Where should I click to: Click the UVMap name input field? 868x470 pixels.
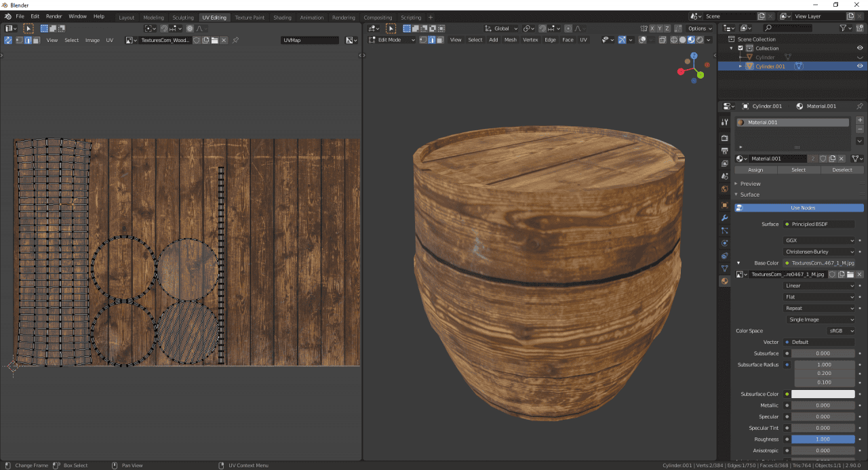[309, 40]
